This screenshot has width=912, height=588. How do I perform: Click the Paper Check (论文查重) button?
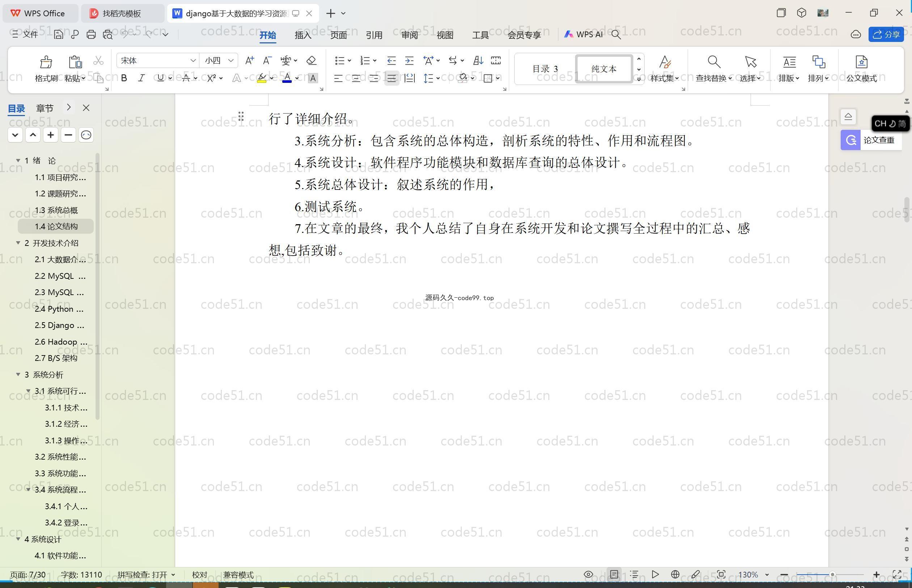pos(871,140)
